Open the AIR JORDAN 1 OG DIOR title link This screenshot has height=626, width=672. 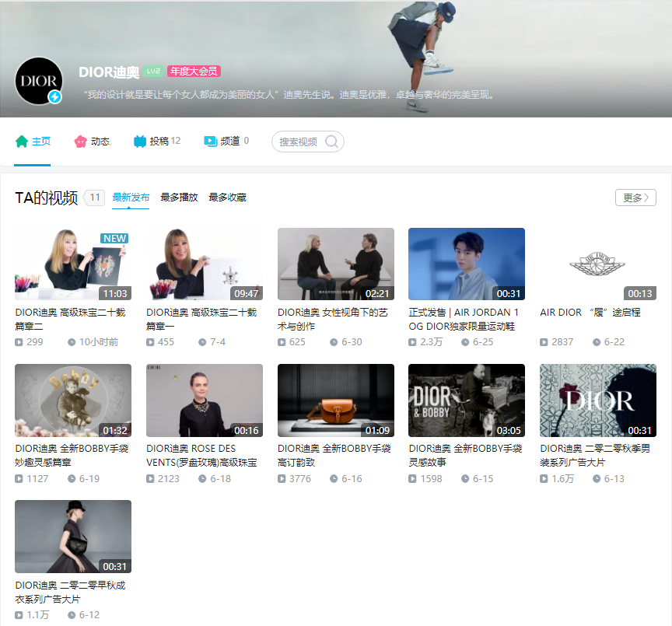[464, 319]
